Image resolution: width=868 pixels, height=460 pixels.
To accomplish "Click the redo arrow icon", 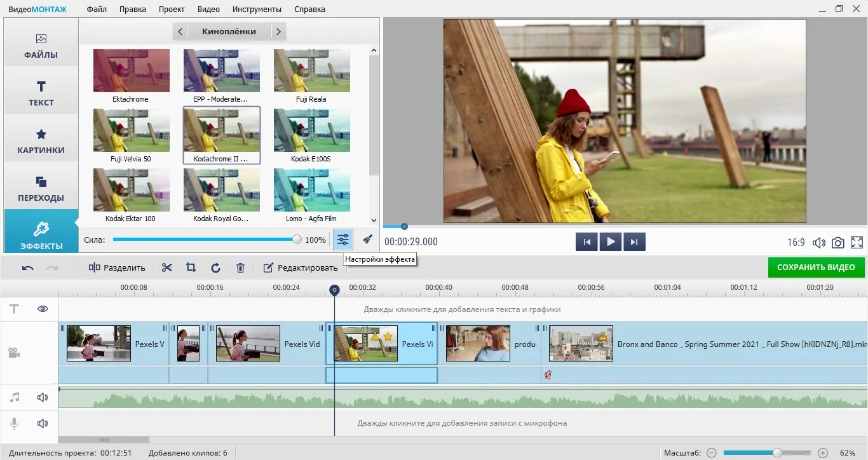I will click(x=52, y=267).
